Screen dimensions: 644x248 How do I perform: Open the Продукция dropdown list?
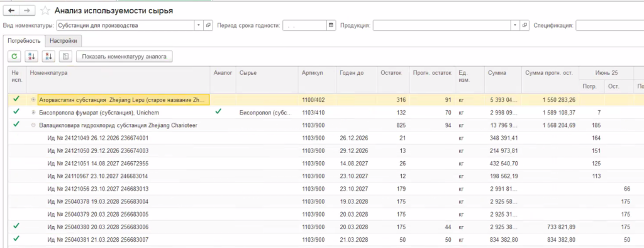[x=516, y=26]
